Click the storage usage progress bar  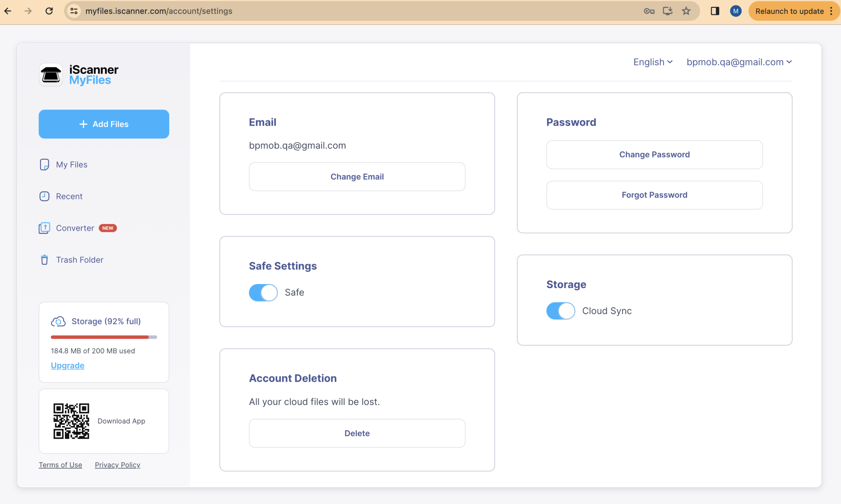(x=103, y=337)
